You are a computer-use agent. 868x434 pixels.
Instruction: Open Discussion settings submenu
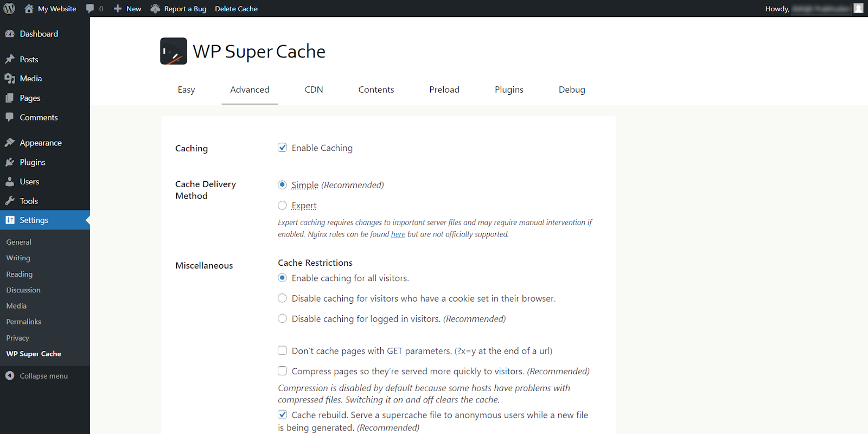point(23,290)
